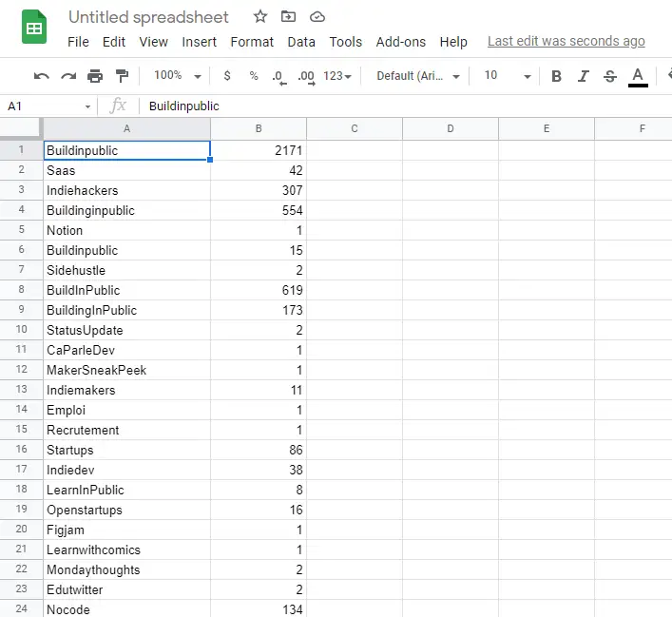Click 'Last edit was seconds ago' link
This screenshot has width=672, height=617.
566,42
